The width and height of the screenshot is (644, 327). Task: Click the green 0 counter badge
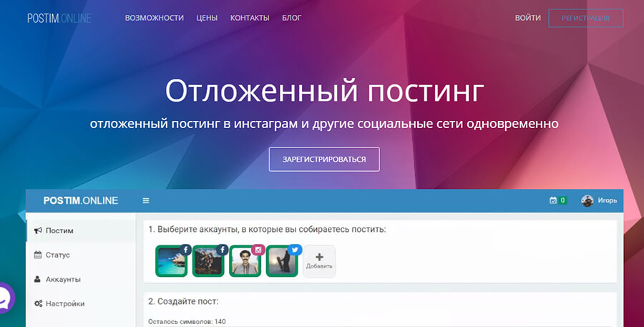[x=562, y=200]
